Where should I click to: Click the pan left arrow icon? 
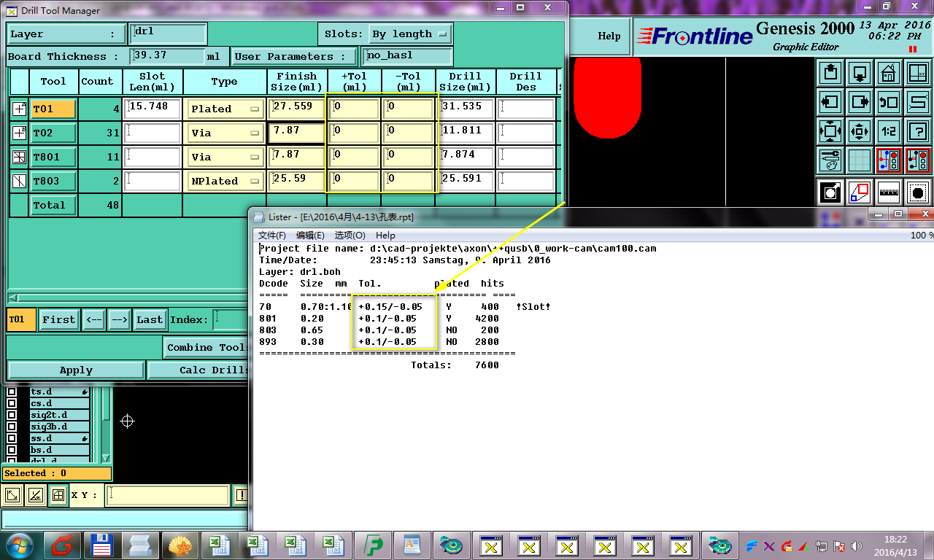[x=830, y=102]
